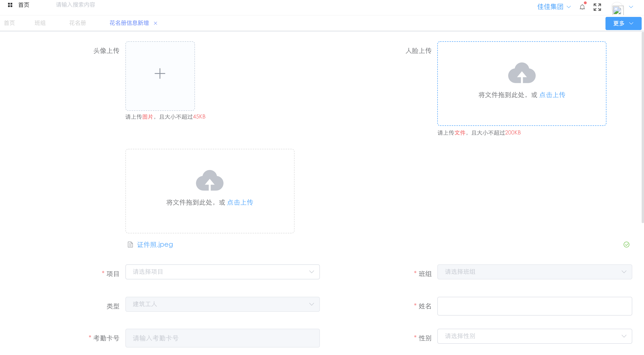Click the user avatar image

tap(617, 9)
